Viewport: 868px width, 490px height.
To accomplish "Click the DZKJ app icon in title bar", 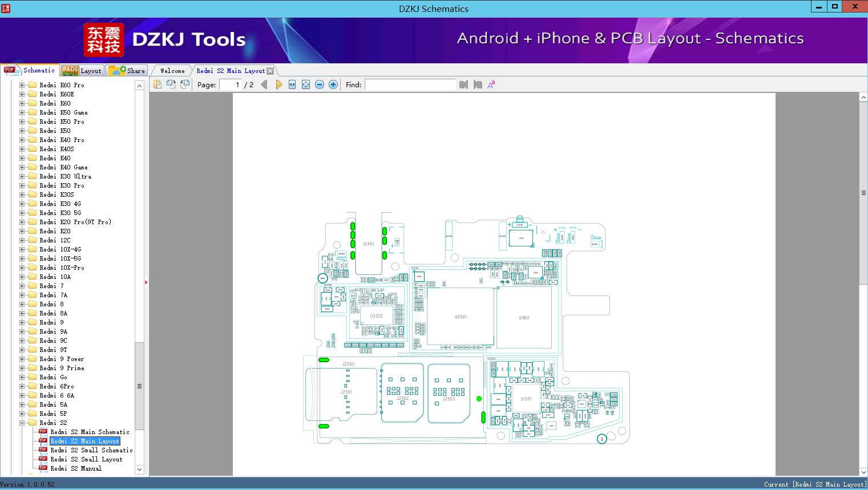I will click(6, 8).
